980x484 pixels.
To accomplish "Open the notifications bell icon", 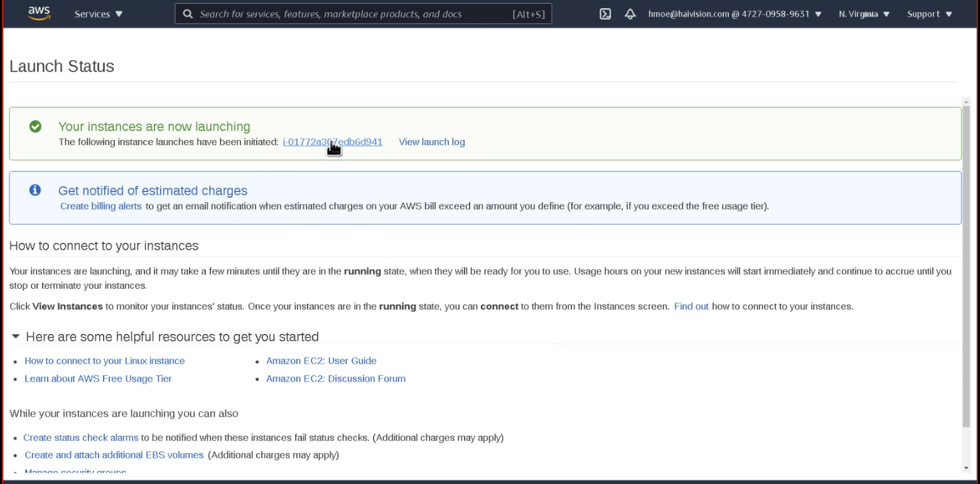I will [x=630, y=14].
